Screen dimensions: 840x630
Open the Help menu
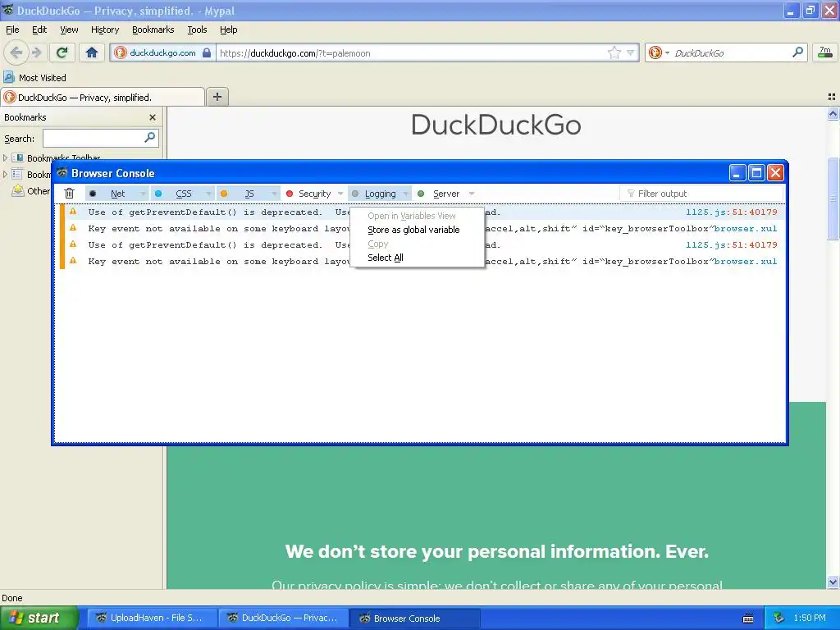[228, 30]
